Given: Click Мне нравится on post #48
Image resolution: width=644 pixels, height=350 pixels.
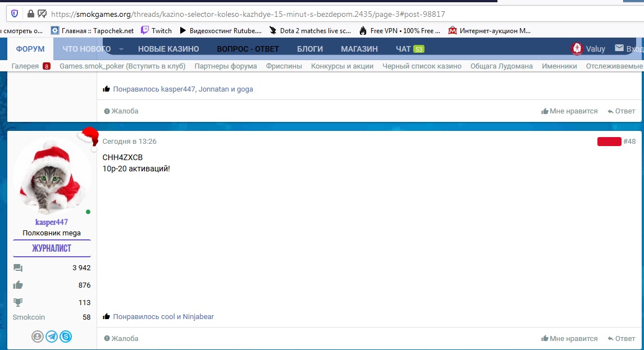Looking at the screenshot, I should (569, 339).
